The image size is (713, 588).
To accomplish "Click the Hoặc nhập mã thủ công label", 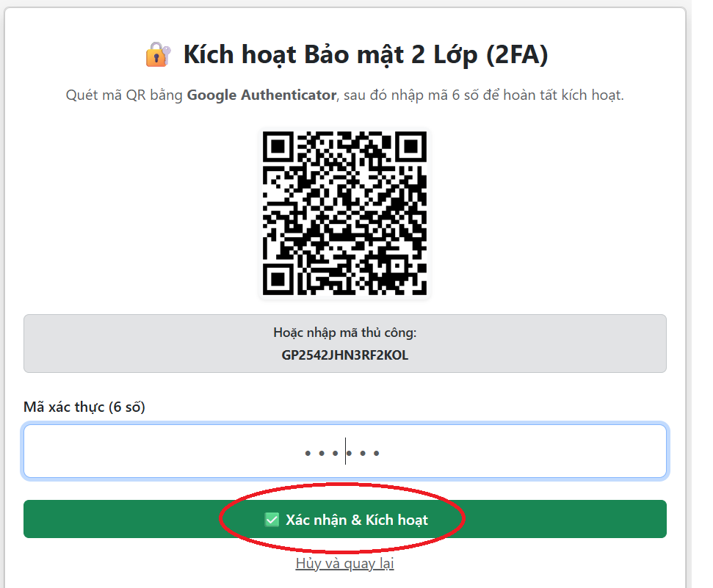I will (x=344, y=333).
